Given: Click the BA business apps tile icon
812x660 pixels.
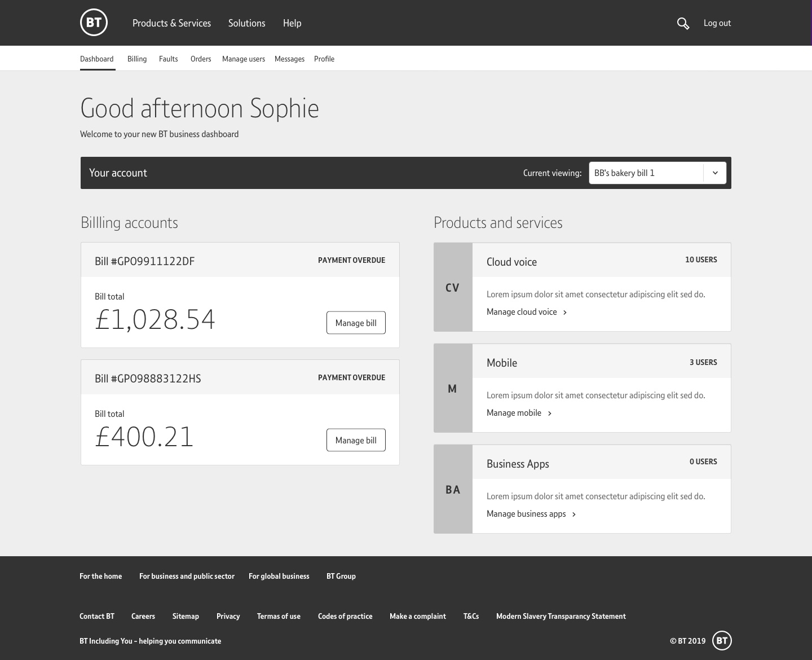Looking at the screenshot, I should 453,489.
